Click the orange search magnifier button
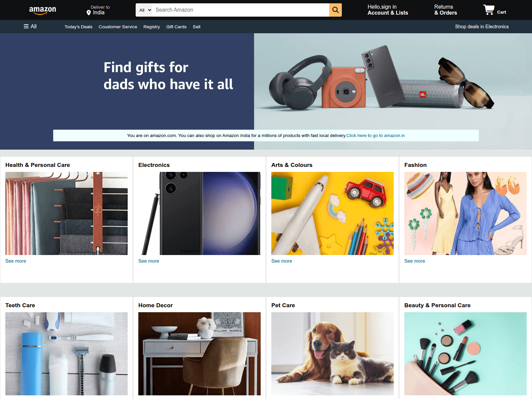 pyautogui.click(x=335, y=10)
